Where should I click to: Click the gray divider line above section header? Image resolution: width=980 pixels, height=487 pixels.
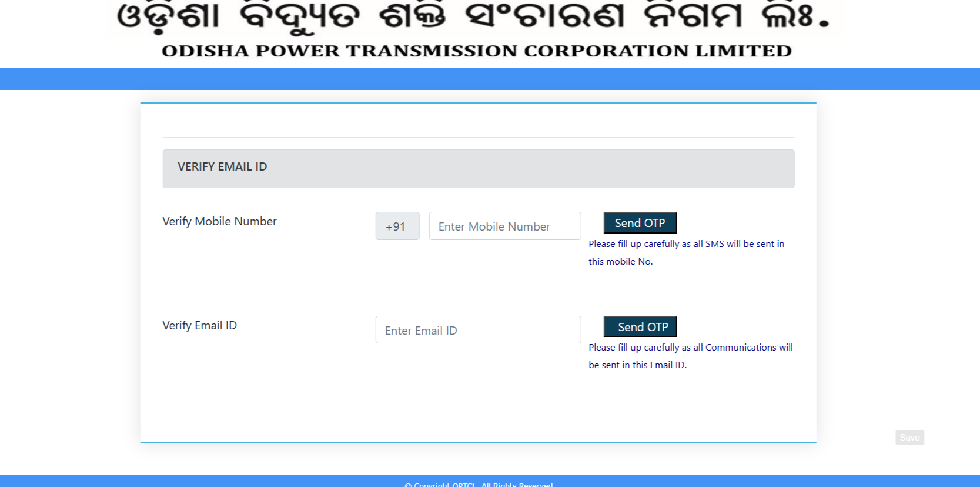[x=478, y=137]
